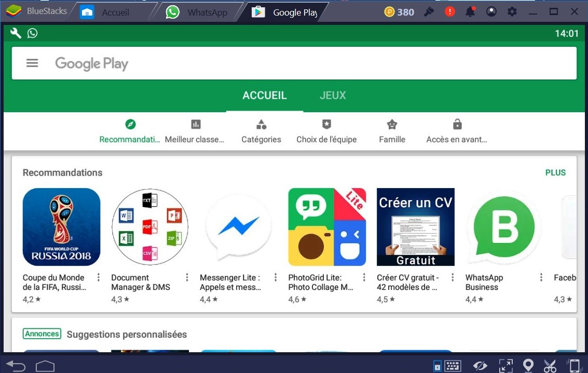The height and width of the screenshot is (373, 588).
Task: Open options menu for Messenger Lite
Action: tap(276, 277)
